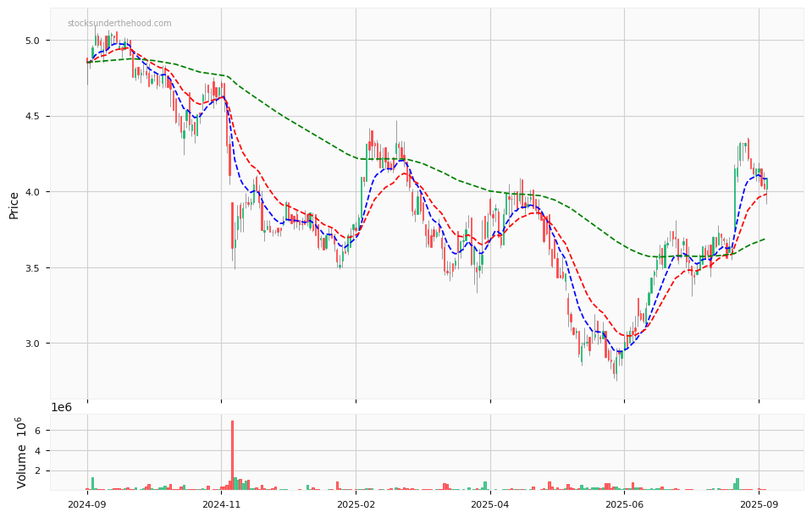Click the 2025-09 date label
The image size is (812, 517).
(x=759, y=504)
